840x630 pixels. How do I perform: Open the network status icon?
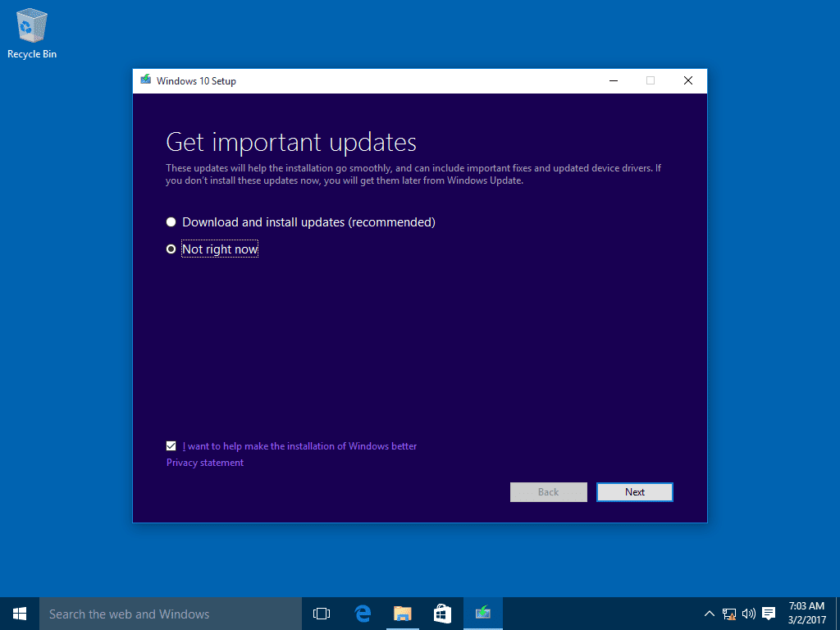728,613
